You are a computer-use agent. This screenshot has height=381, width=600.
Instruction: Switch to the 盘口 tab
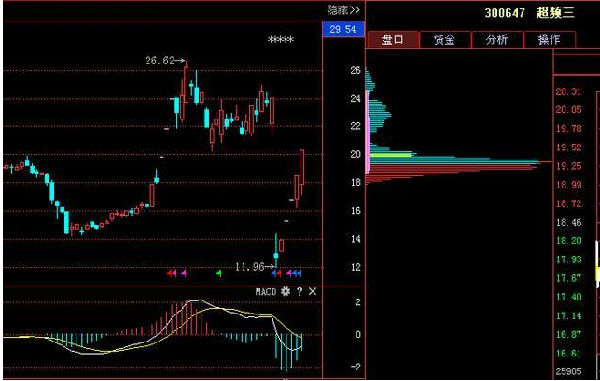tap(393, 39)
